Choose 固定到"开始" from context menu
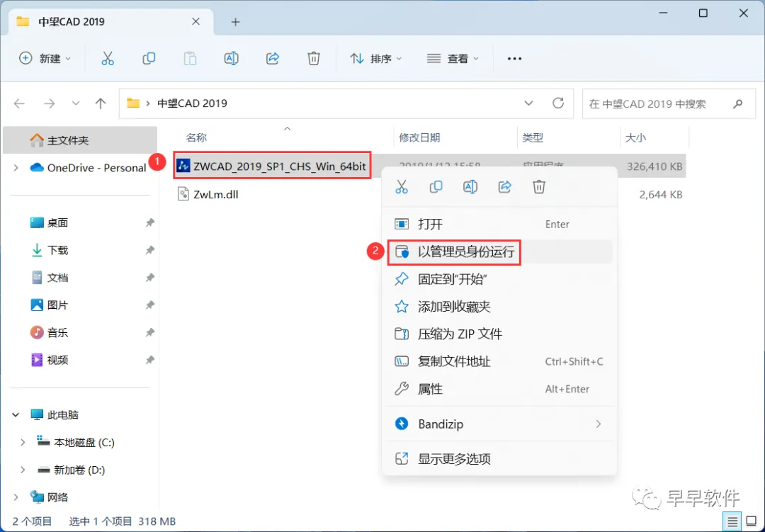The height and width of the screenshot is (532, 765). (x=499, y=279)
